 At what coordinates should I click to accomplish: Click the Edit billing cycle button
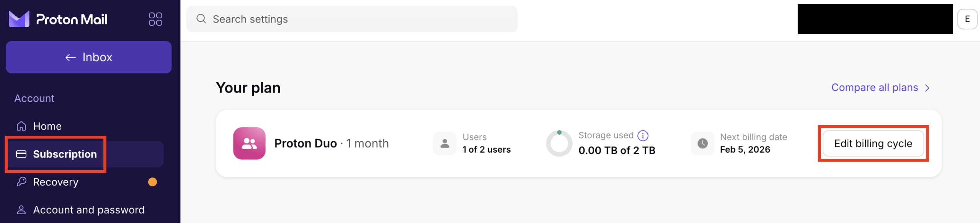point(873,143)
